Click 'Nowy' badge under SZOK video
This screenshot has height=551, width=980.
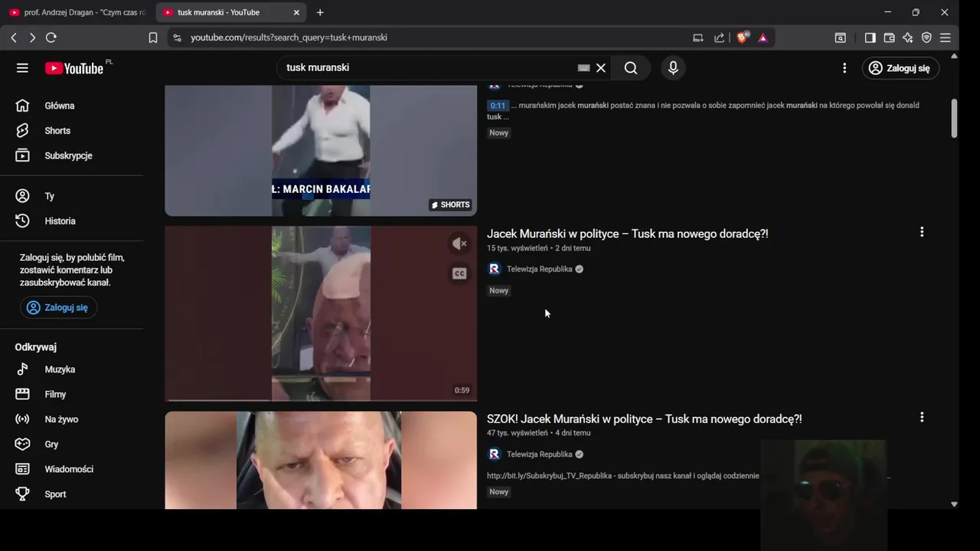click(499, 492)
